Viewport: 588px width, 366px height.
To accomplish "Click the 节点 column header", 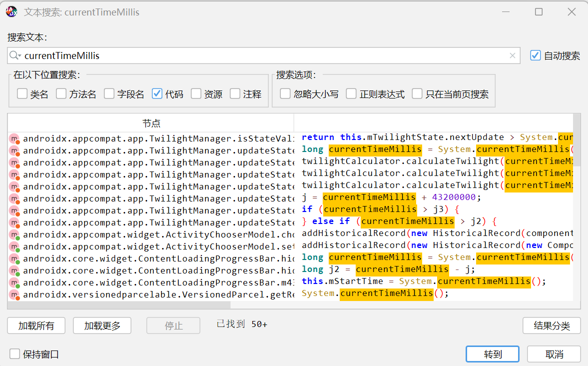I will 151,123.
